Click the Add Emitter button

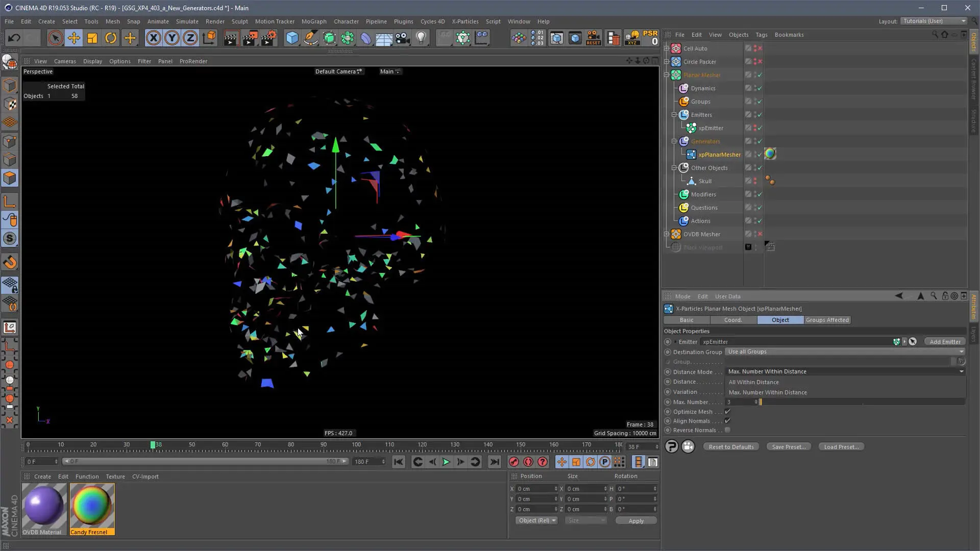point(945,342)
